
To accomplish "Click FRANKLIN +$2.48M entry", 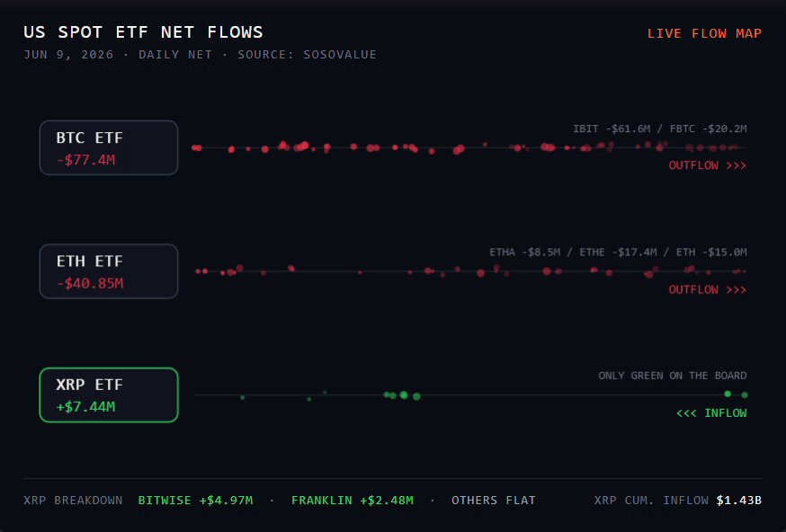I will point(353,501).
